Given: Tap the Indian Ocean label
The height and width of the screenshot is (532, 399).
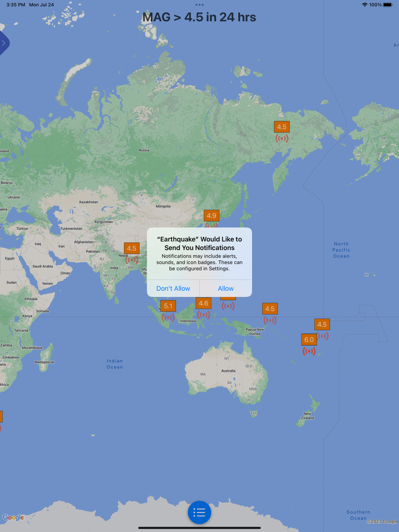Looking at the screenshot, I should [115, 364].
